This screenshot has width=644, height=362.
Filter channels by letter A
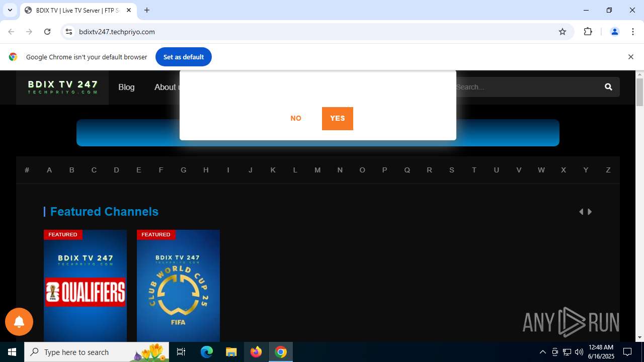[49, 170]
